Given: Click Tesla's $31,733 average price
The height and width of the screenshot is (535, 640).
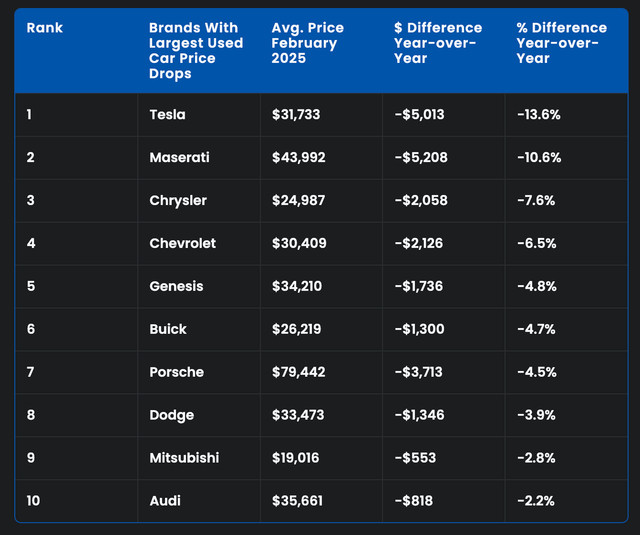Looking at the screenshot, I should [297, 115].
